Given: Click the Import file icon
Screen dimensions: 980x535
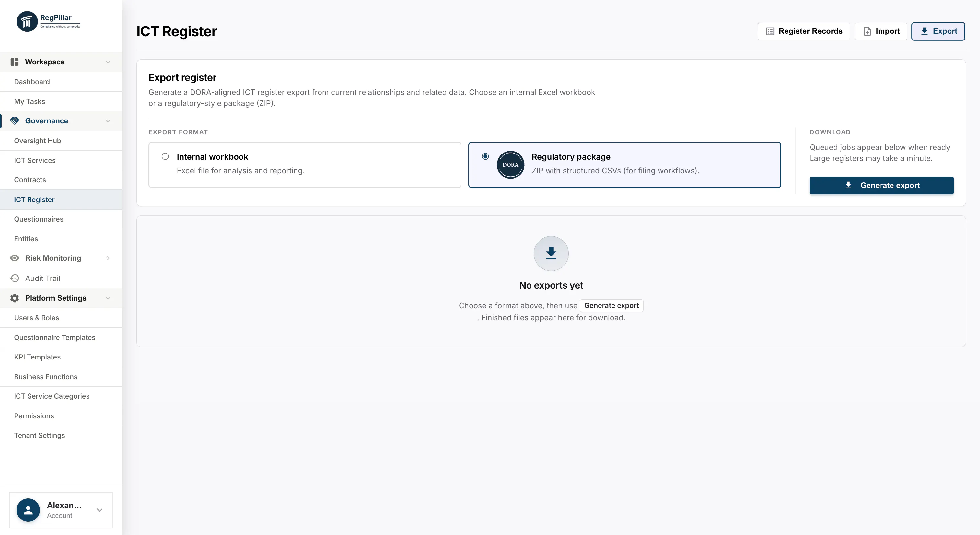Looking at the screenshot, I should 868,31.
